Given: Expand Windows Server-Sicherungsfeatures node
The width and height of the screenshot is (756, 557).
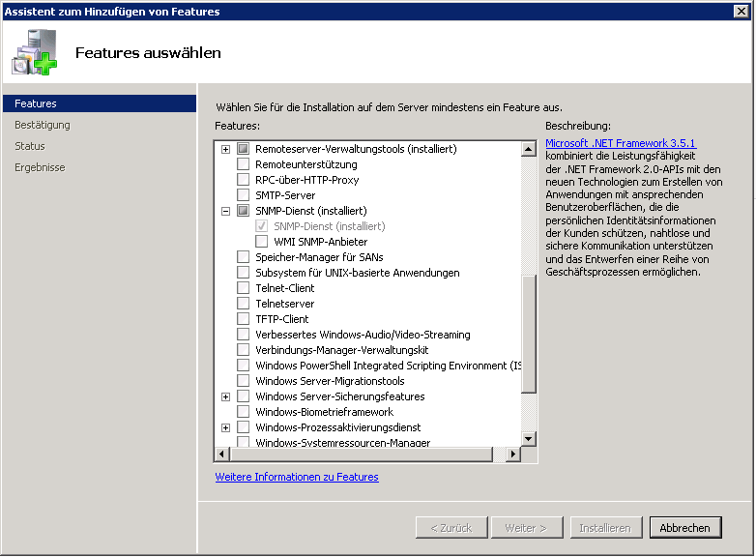Looking at the screenshot, I should [x=225, y=396].
